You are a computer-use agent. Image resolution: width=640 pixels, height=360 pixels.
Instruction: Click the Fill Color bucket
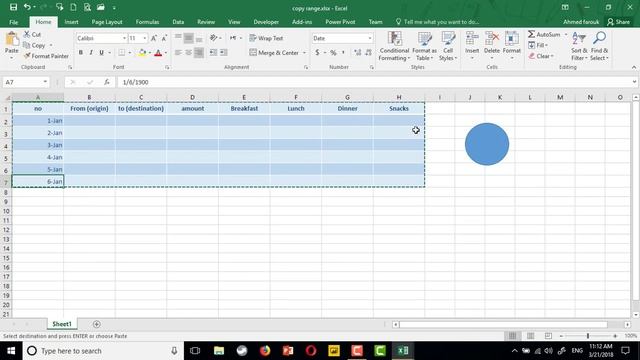pos(142,53)
